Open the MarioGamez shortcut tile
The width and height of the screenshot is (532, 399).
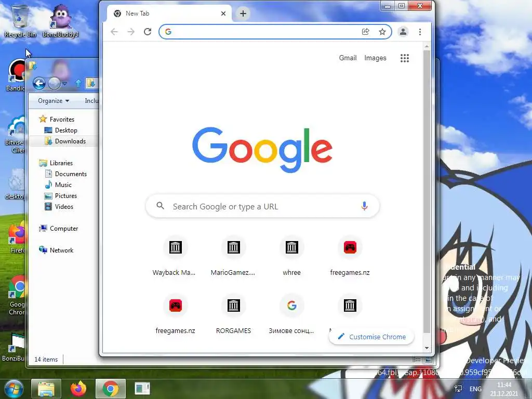coord(233,257)
